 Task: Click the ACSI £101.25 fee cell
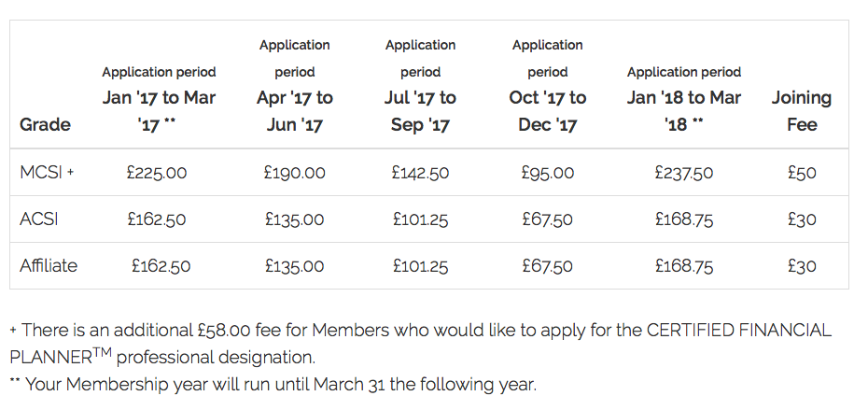[x=420, y=219]
